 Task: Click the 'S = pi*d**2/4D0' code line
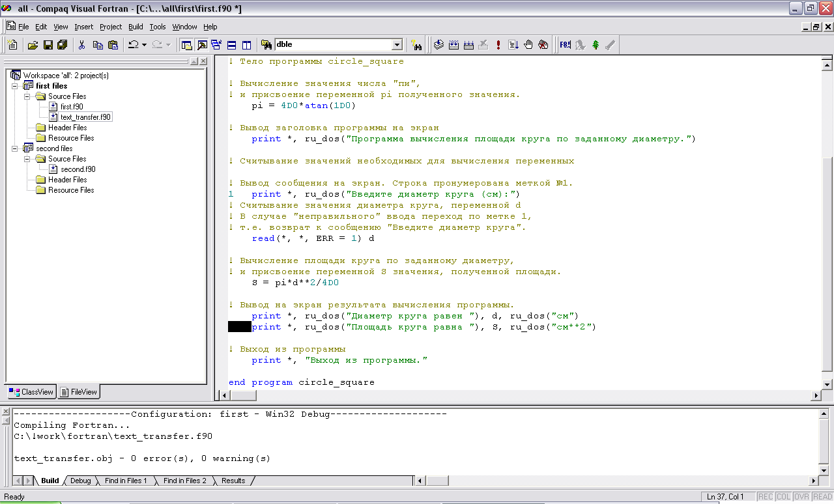pyautogui.click(x=295, y=283)
